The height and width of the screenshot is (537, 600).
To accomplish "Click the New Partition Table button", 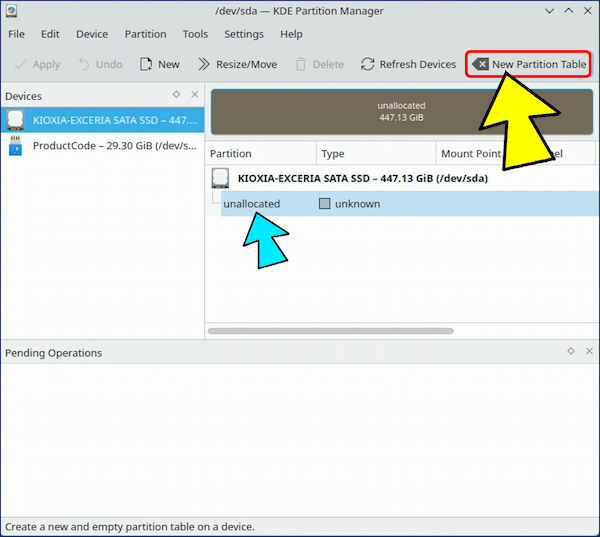I will pos(528,64).
